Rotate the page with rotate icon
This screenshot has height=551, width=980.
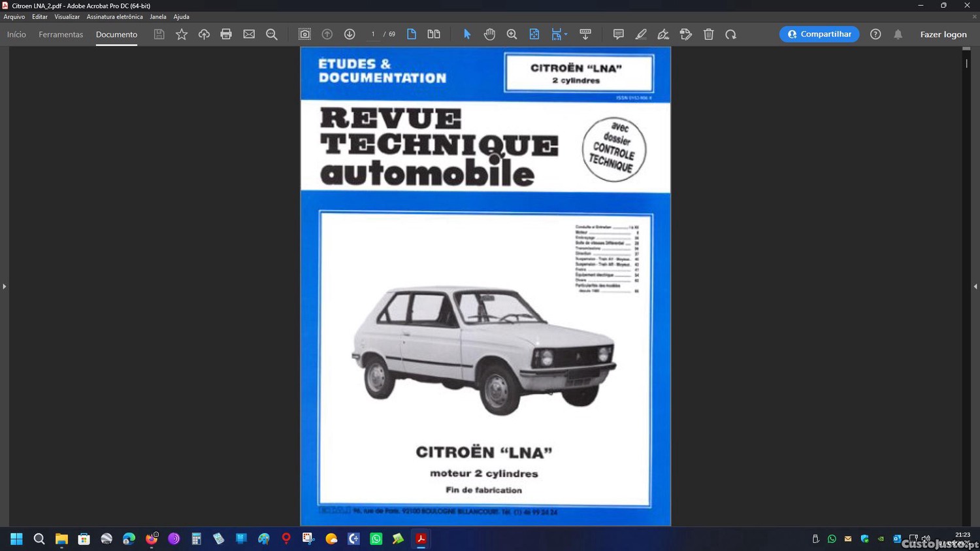[x=730, y=34]
